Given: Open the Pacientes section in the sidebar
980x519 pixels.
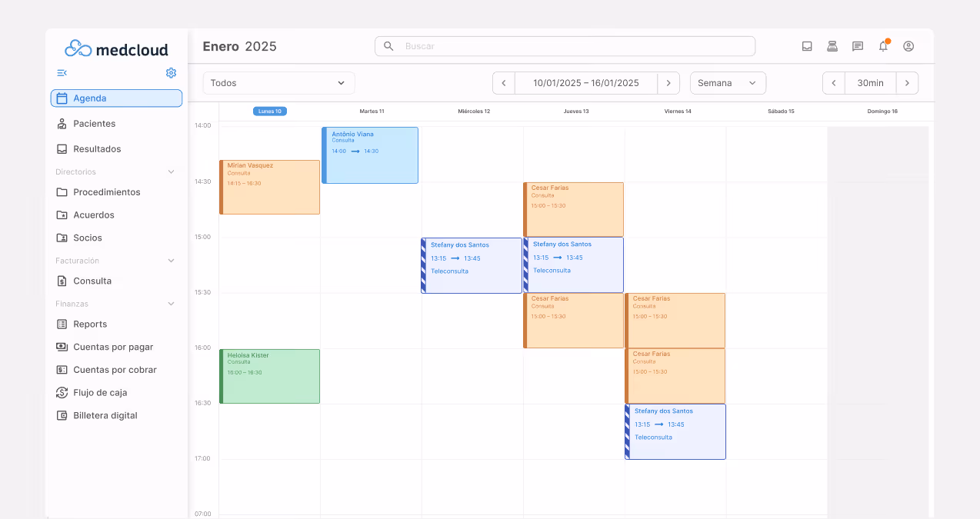Looking at the screenshot, I should [x=93, y=123].
